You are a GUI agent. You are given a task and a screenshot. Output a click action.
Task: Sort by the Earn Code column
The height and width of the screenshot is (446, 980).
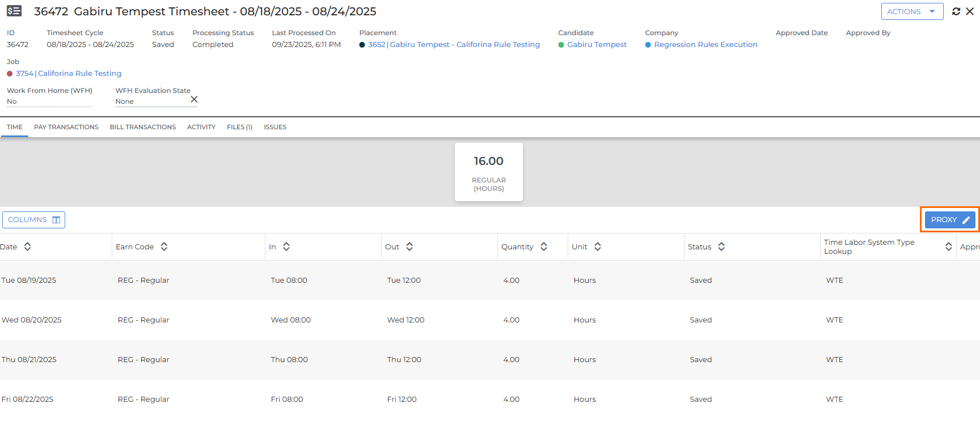(x=164, y=247)
